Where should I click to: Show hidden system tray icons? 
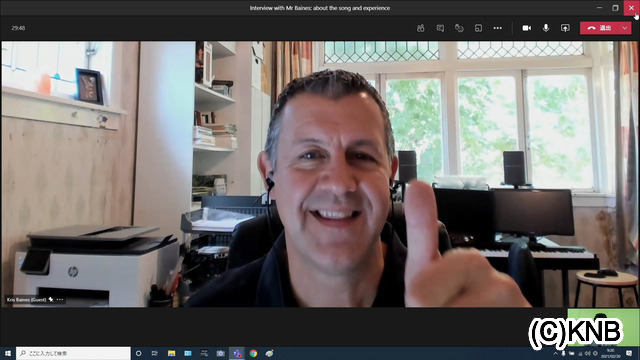pos(556,353)
